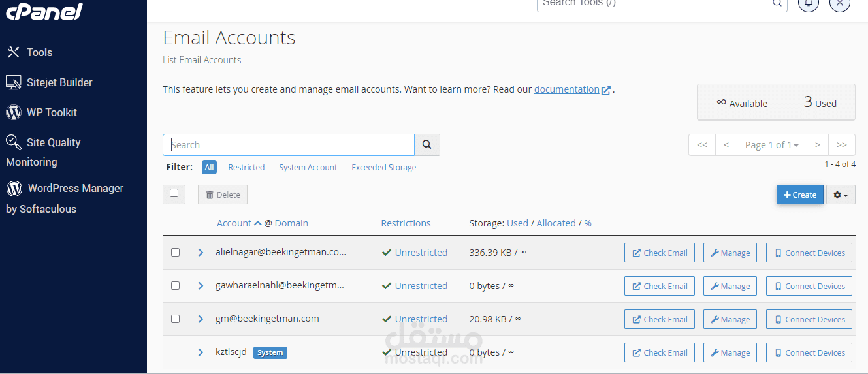Image resolution: width=868 pixels, height=374 pixels.
Task: Go to the last page of accounts
Action: click(x=842, y=145)
